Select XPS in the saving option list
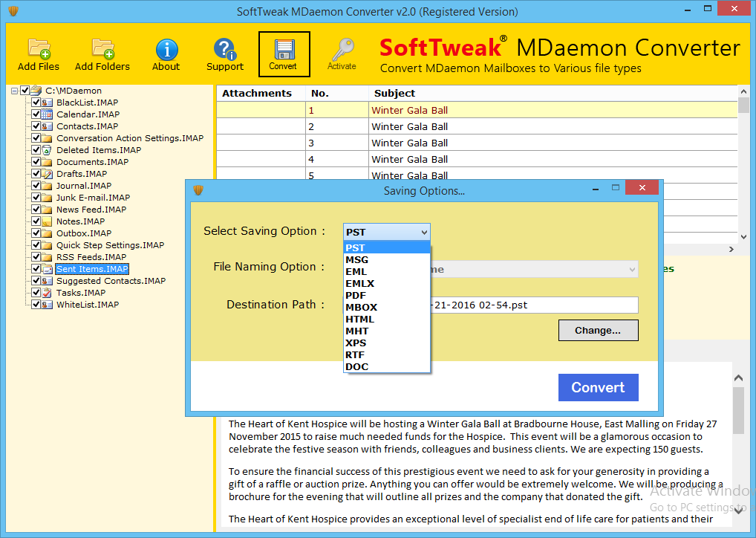756x538 pixels. [387, 343]
